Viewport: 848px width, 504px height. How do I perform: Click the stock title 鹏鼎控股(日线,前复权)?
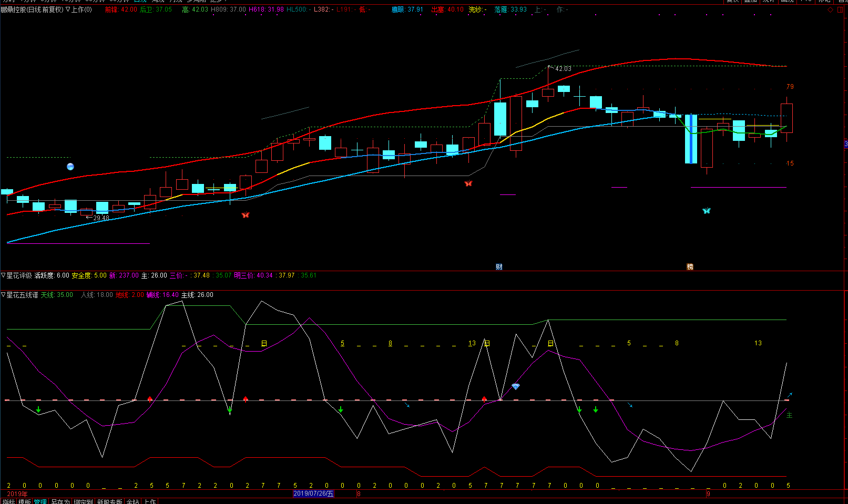tap(32, 9)
